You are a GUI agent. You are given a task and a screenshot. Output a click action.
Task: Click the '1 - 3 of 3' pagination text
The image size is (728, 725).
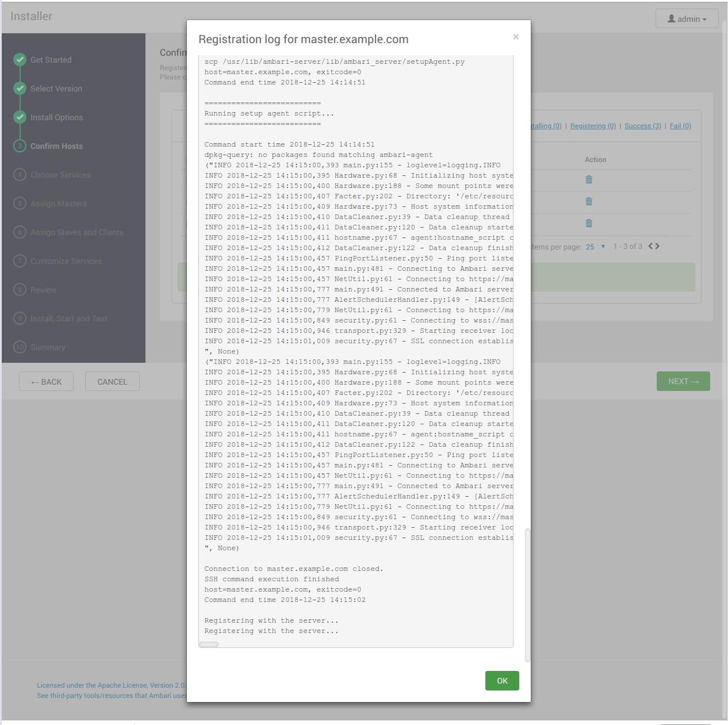(628, 246)
